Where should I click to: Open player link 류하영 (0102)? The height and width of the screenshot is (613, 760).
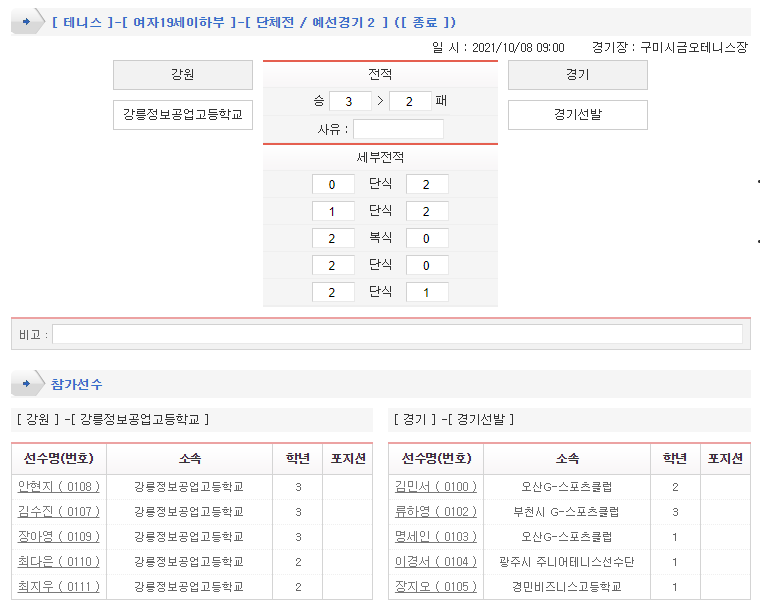pos(436,512)
